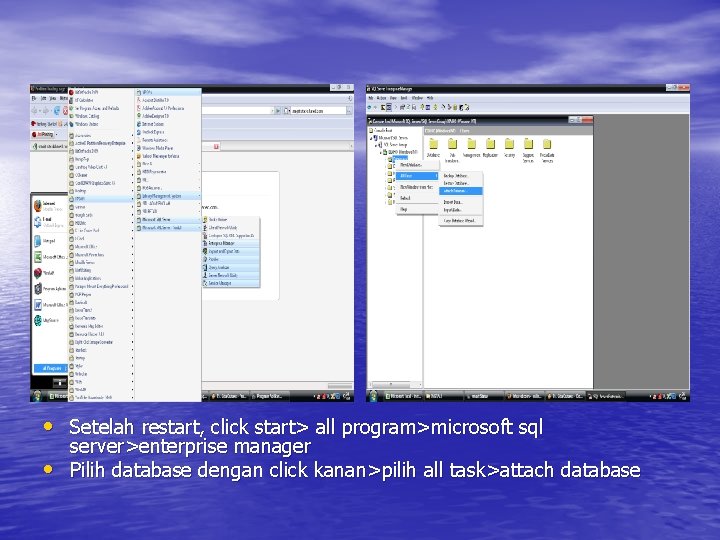Image resolution: width=720 pixels, height=540 pixels.
Task: Open the Window menu in Enterprise Manager
Action: [417, 98]
